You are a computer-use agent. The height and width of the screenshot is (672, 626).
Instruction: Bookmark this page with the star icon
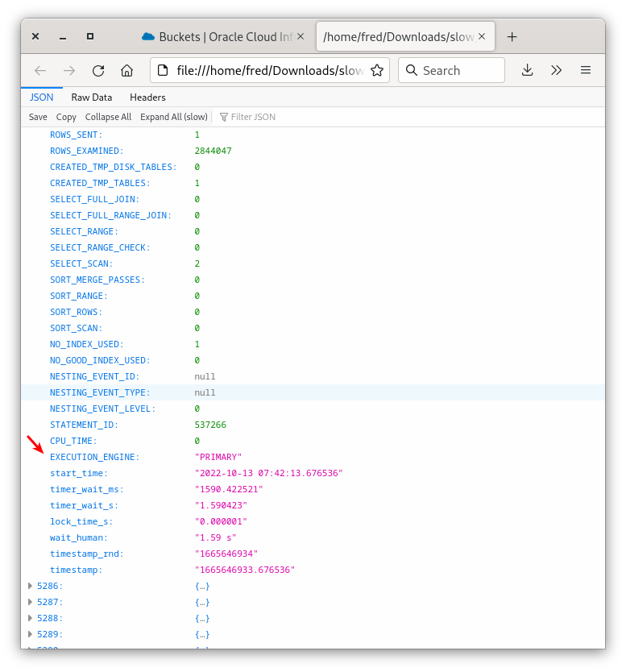click(377, 70)
